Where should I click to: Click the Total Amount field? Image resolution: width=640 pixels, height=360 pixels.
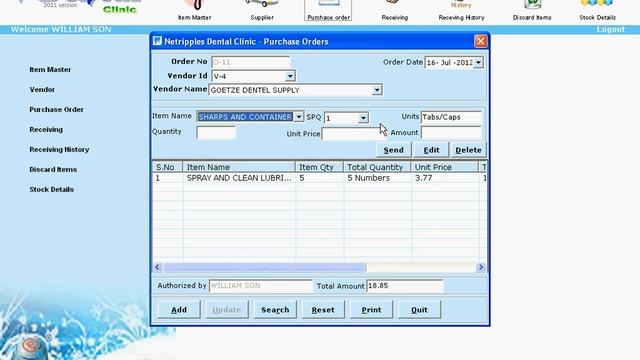[404, 286]
